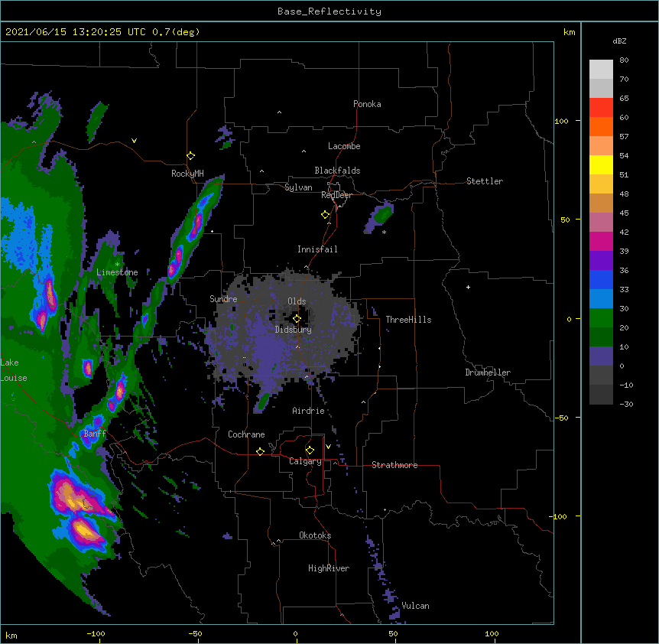Click the Innisfail town label

pyautogui.click(x=317, y=249)
